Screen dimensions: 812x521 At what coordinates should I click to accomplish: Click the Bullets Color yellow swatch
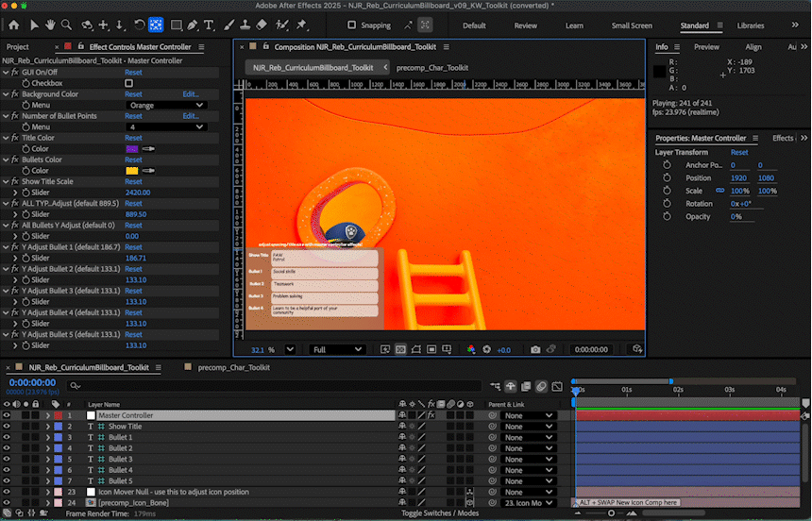coord(132,171)
